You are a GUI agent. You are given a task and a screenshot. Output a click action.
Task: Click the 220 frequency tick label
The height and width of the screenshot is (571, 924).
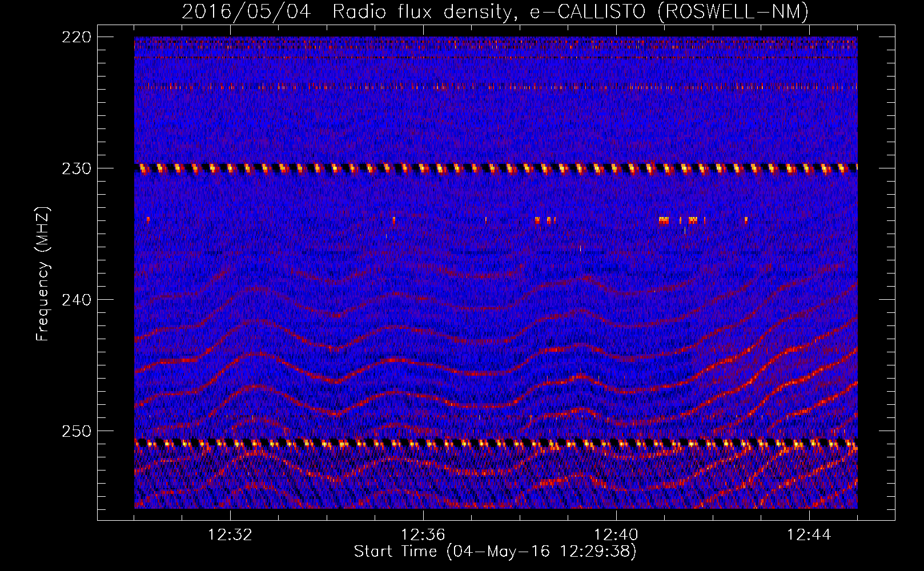coord(76,37)
